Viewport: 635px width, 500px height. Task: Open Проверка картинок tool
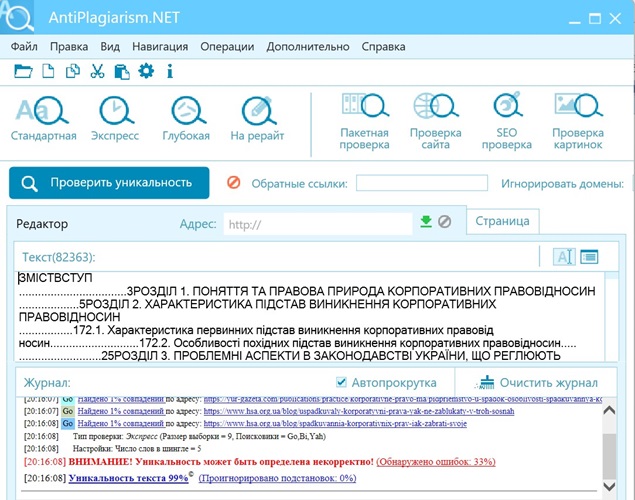click(578, 121)
